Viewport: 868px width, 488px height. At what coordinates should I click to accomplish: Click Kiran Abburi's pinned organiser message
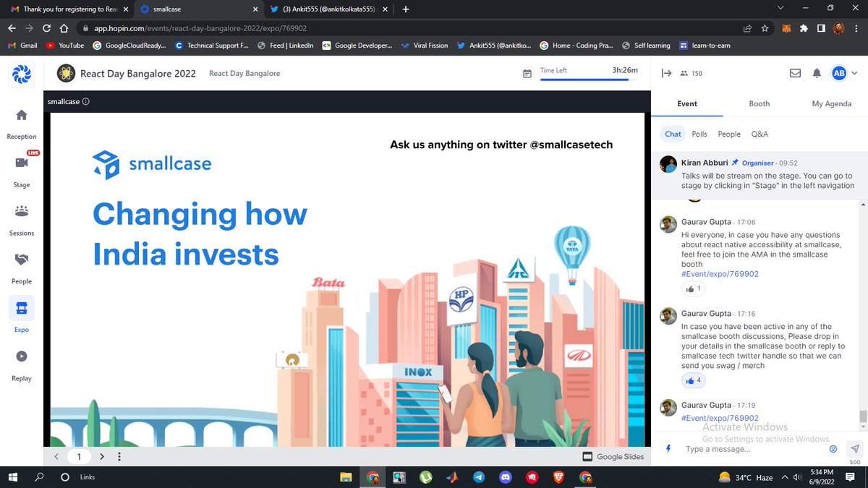click(759, 175)
